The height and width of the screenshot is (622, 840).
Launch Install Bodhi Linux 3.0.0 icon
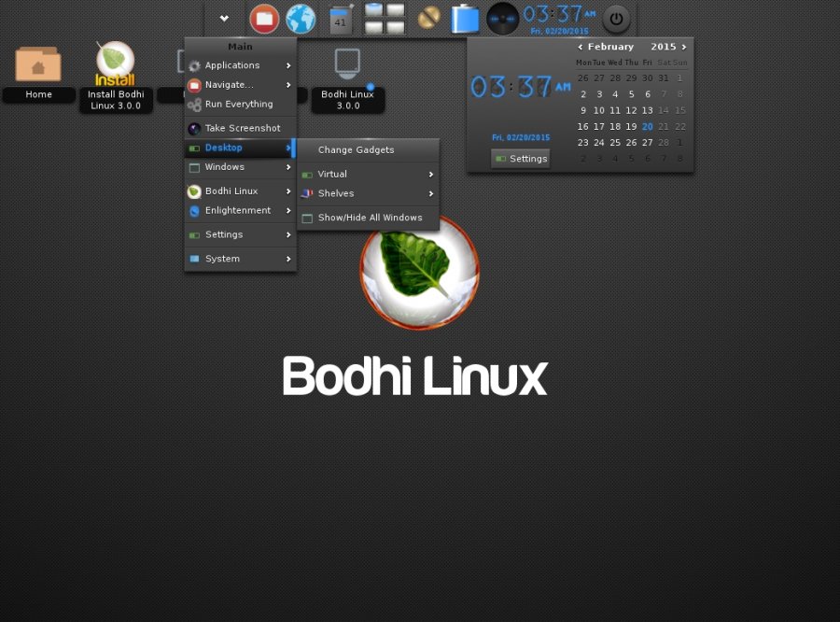tap(116, 77)
